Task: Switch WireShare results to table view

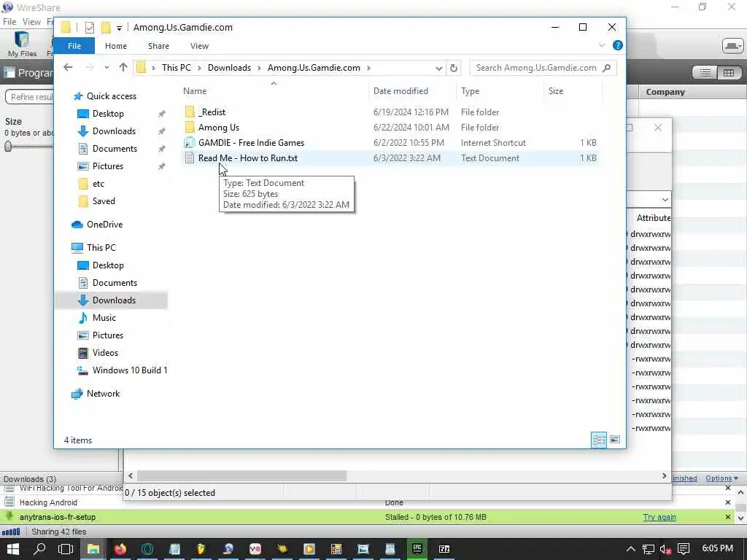Action: coord(729,72)
